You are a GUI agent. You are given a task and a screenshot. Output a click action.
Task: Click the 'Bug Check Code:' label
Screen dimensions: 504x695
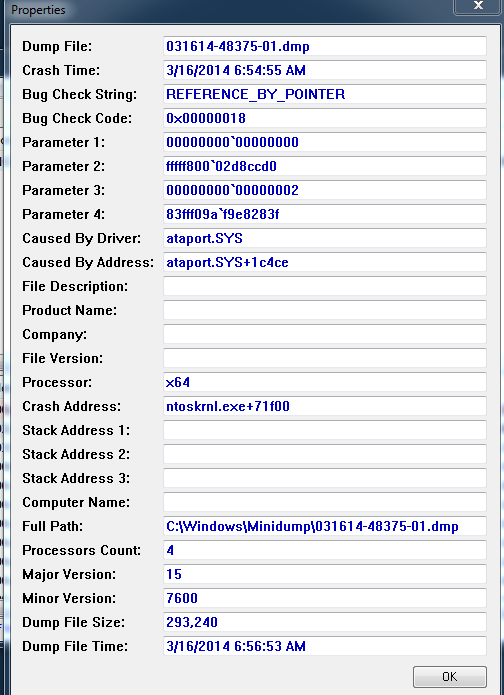(x=77, y=118)
